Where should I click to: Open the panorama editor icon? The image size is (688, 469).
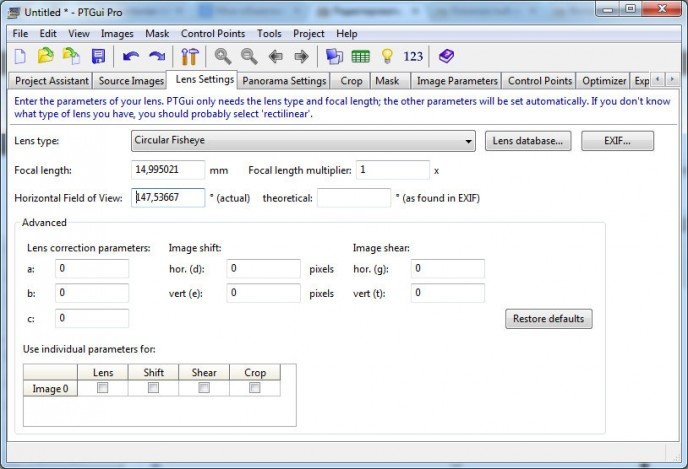pyautogui.click(x=334, y=56)
